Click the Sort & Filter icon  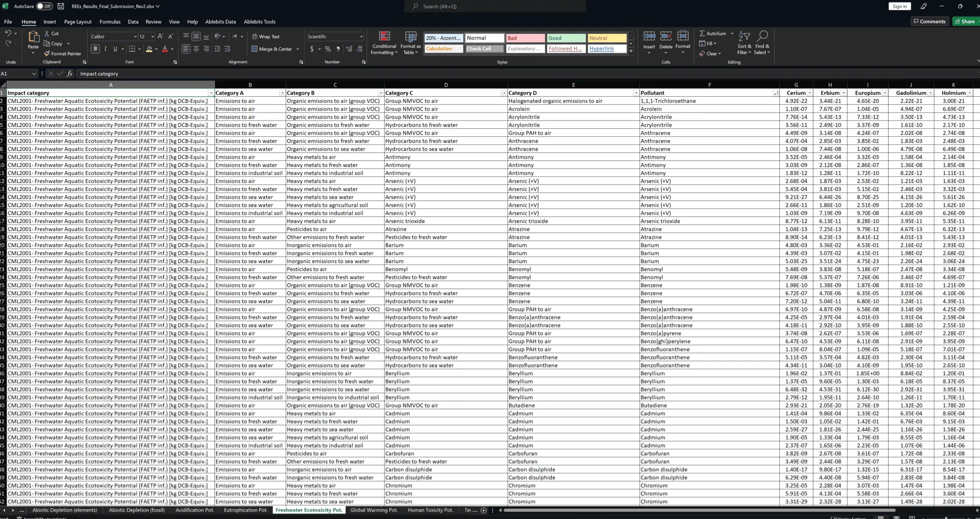(744, 43)
